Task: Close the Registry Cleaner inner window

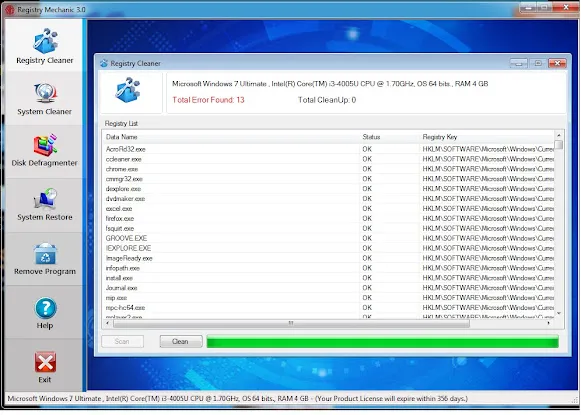Action: (557, 63)
